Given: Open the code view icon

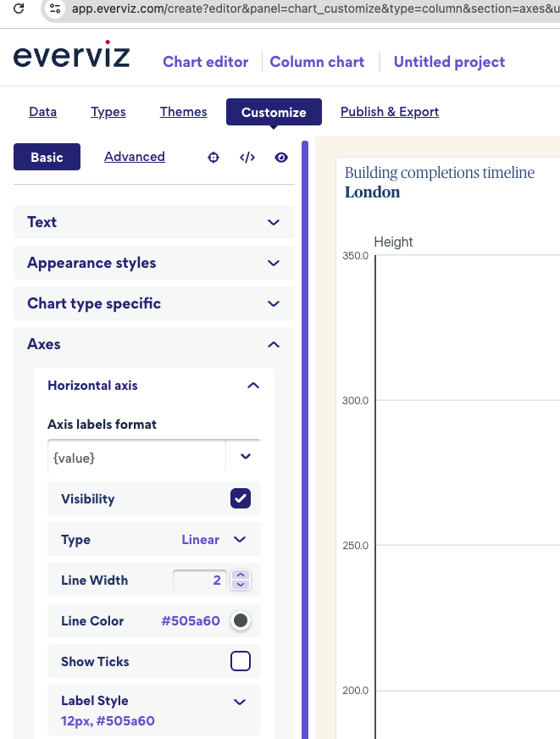Looking at the screenshot, I should pos(247,157).
